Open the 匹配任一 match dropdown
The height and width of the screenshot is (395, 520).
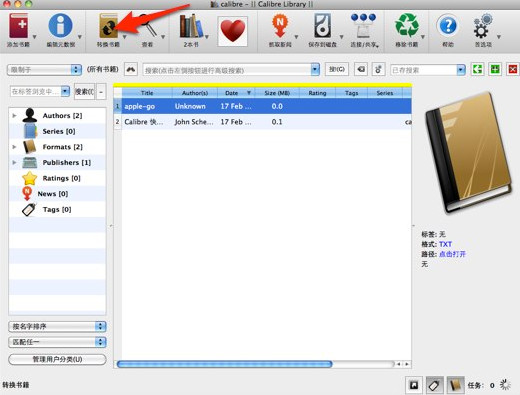(57, 342)
